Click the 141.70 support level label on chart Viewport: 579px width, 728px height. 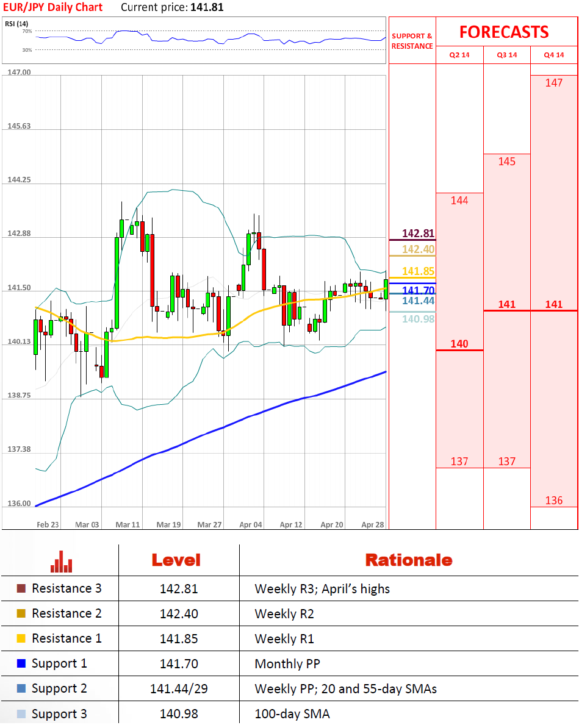418,290
